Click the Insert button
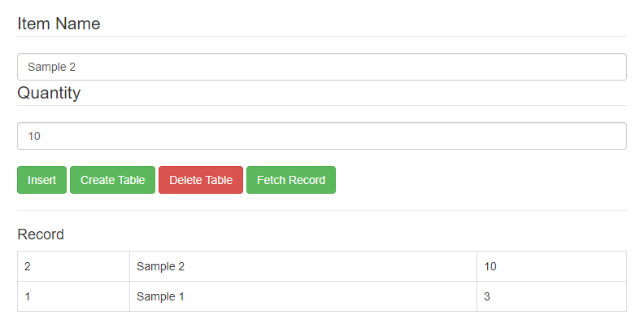The height and width of the screenshot is (333, 644). pyautogui.click(x=41, y=180)
